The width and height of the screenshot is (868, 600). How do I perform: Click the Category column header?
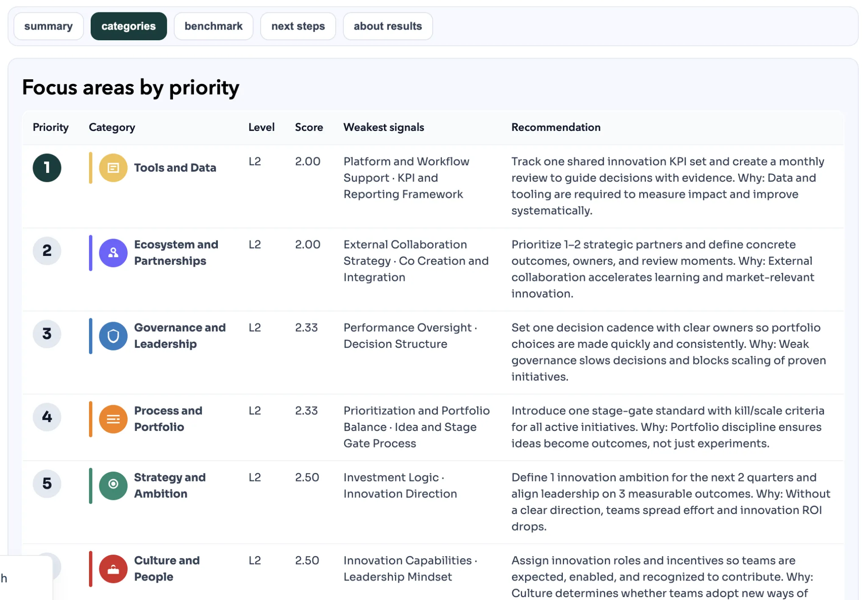[112, 127]
